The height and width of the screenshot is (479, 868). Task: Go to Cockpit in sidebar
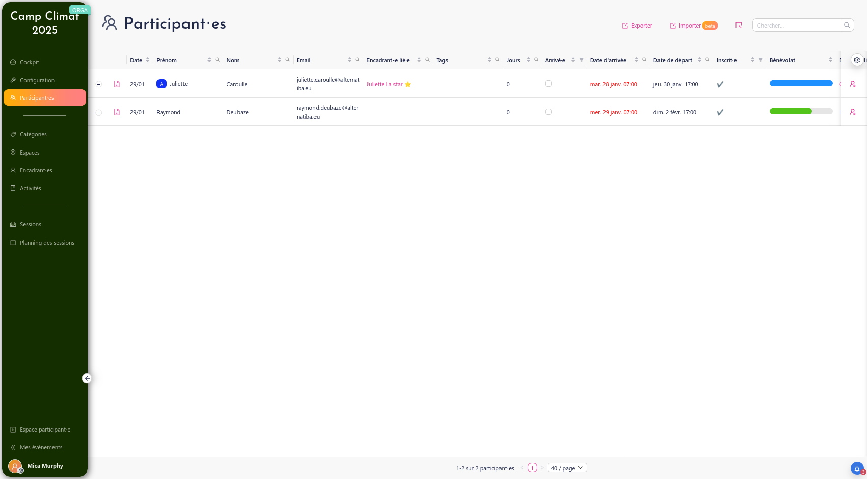tap(30, 62)
